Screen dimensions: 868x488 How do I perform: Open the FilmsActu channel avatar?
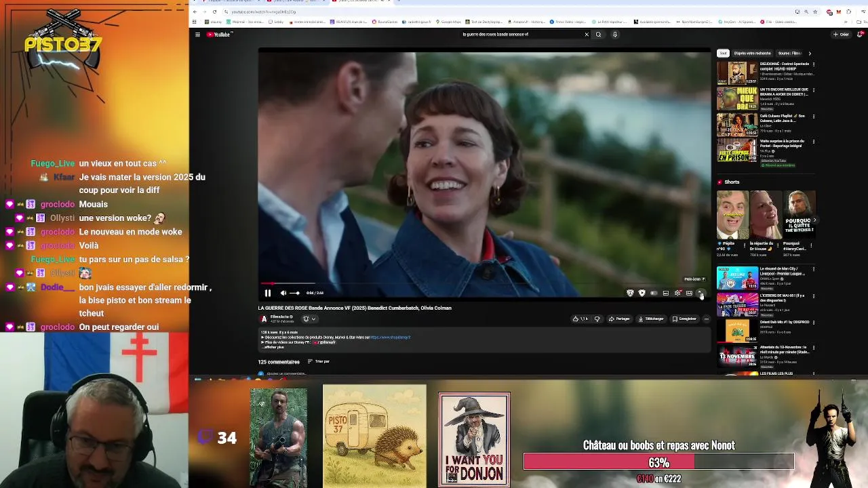264,319
